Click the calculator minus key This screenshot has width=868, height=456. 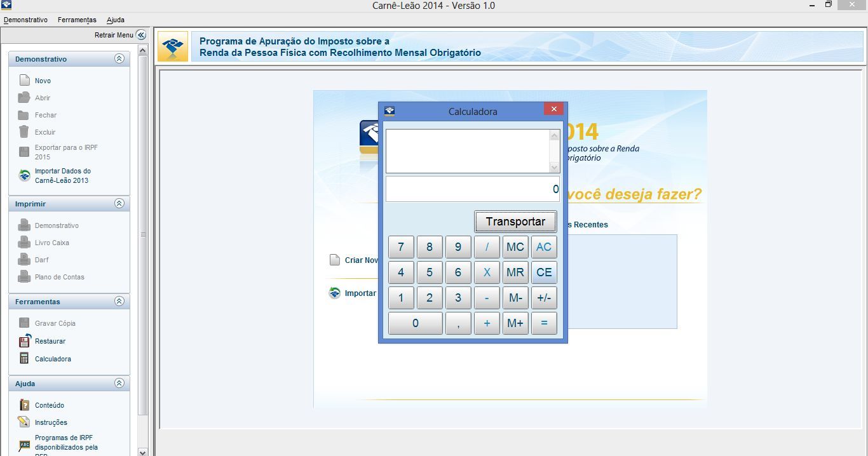click(x=487, y=298)
